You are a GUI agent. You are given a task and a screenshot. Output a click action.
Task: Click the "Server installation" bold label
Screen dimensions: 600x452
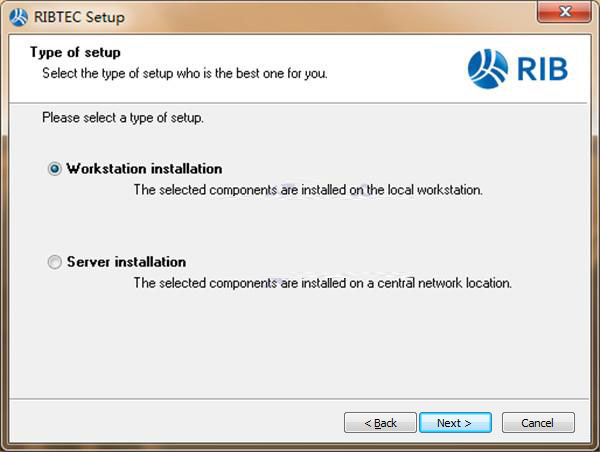[126, 263]
